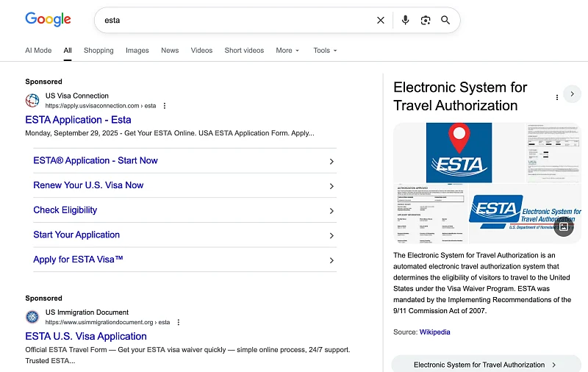Click 'Electronic System for Travel Authorization' chip button

click(x=486, y=365)
